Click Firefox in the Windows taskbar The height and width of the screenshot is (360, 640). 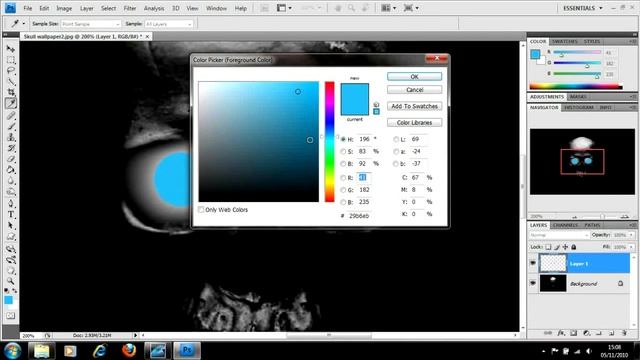(x=129, y=351)
